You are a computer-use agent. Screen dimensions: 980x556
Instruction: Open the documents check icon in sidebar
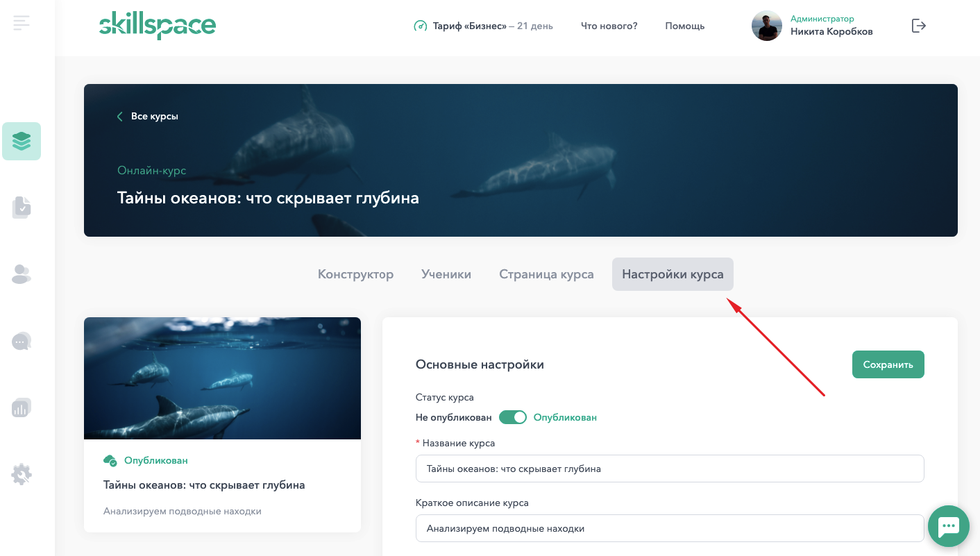(22, 208)
